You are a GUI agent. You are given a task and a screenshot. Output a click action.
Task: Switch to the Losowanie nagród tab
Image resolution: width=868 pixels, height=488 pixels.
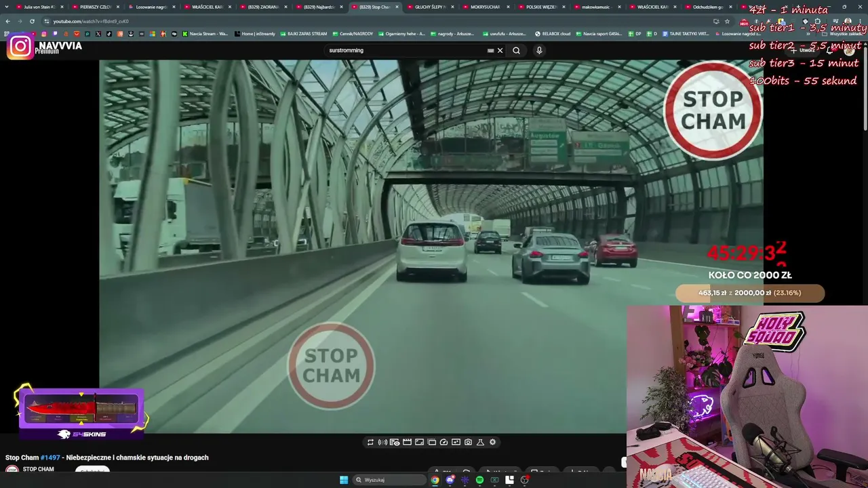coord(151,7)
